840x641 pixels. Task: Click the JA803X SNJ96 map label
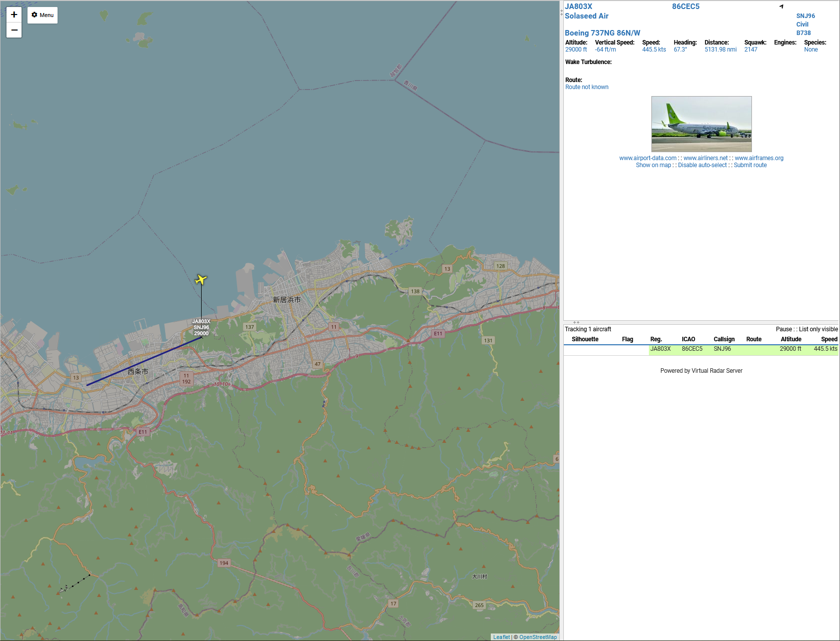click(x=201, y=327)
